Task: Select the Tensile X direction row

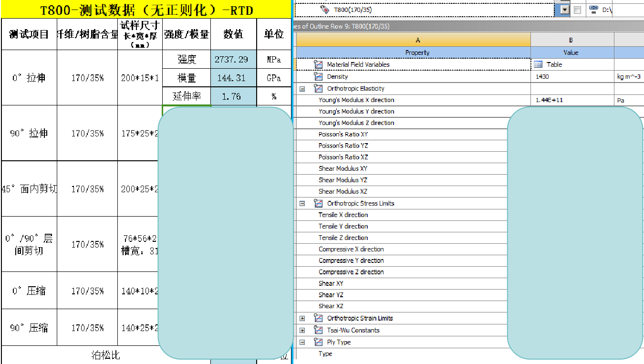Action: click(402, 215)
